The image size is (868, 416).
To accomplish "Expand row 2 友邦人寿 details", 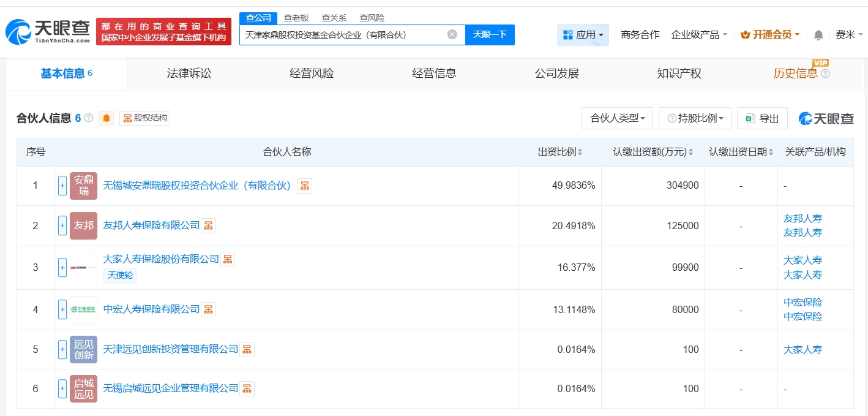I will (x=62, y=225).
